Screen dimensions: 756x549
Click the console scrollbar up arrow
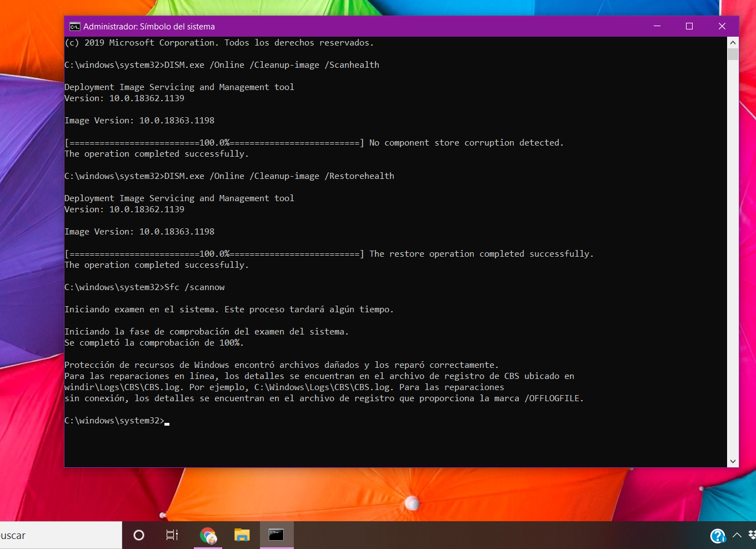pyautogui.click(x=733, y=42)
